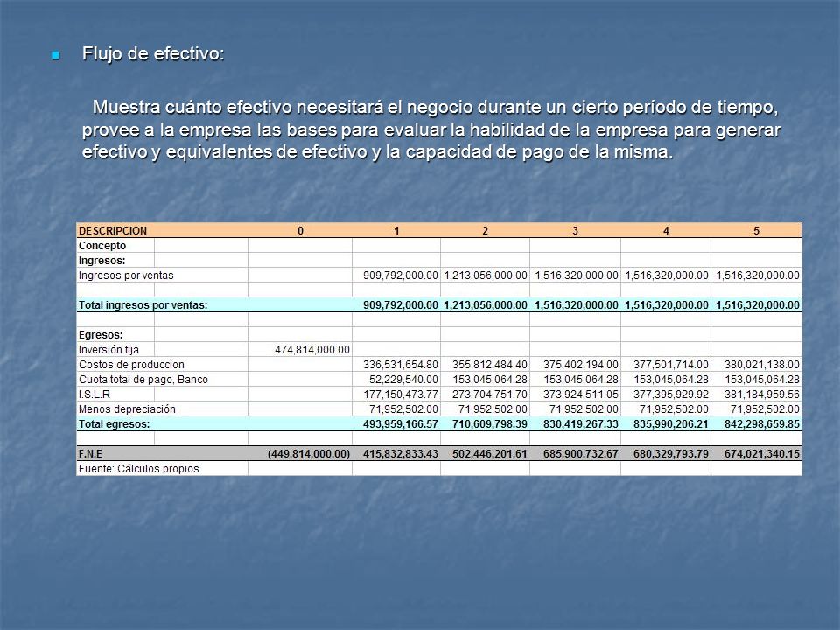The image size is (840, 630).
Task: Click F.N.E value 502,446,201.61
Action: [x=490, y=454]
